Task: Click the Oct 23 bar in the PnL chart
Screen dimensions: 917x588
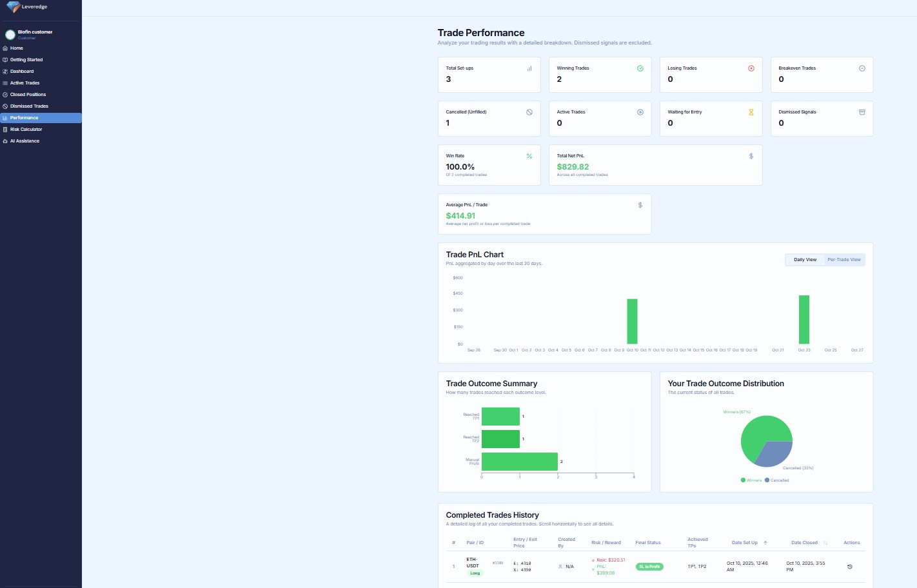Action: [x=804, y=319]
